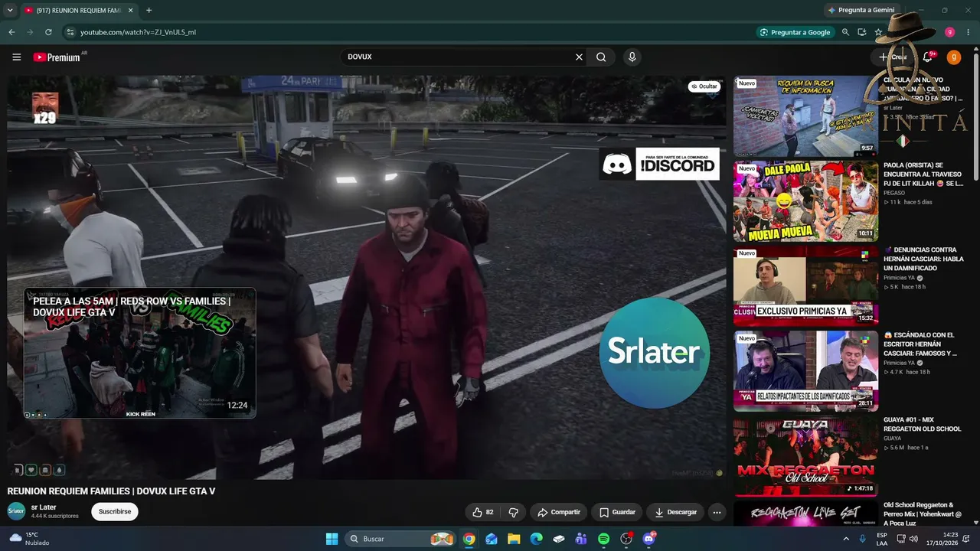Select the REUNION REQUIEM FAMILIES tab

80,10
